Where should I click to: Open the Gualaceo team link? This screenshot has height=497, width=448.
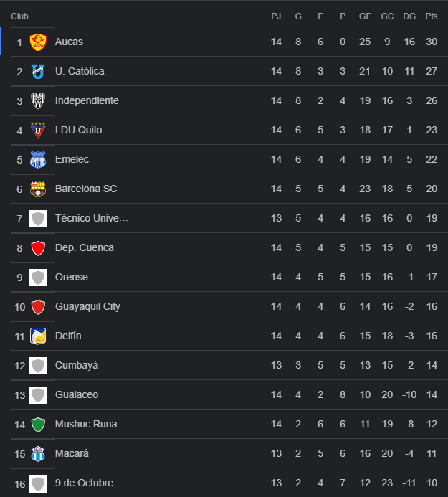tap(77, 395)
